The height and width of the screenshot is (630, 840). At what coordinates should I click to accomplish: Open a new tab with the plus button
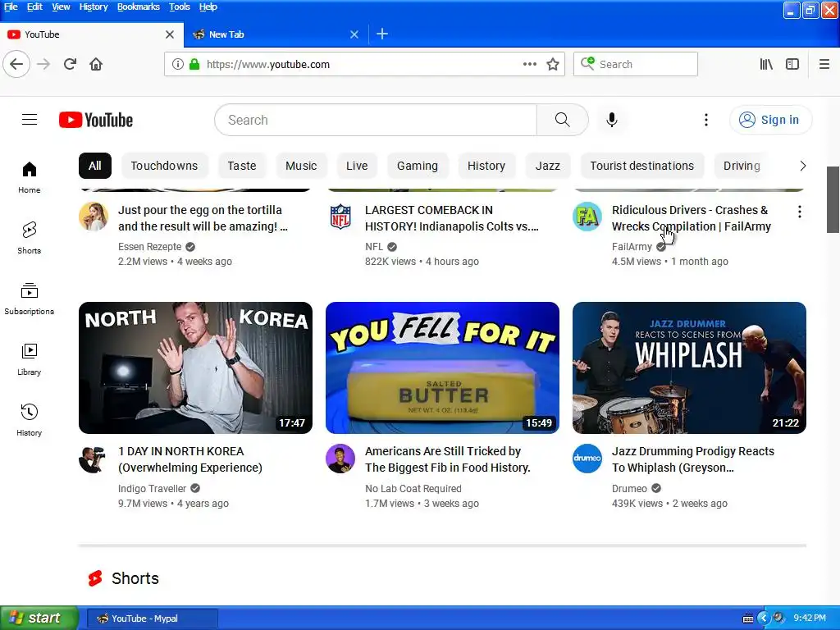tap(382, 34)
